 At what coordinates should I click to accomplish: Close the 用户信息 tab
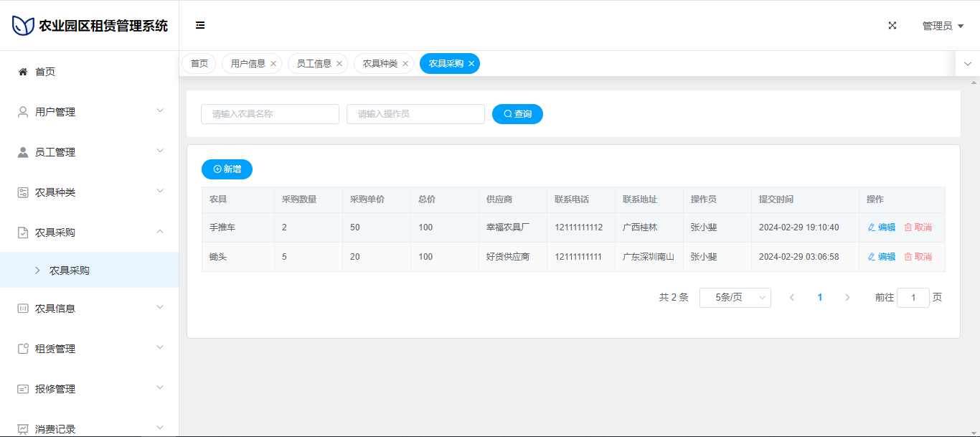(273, 64)
